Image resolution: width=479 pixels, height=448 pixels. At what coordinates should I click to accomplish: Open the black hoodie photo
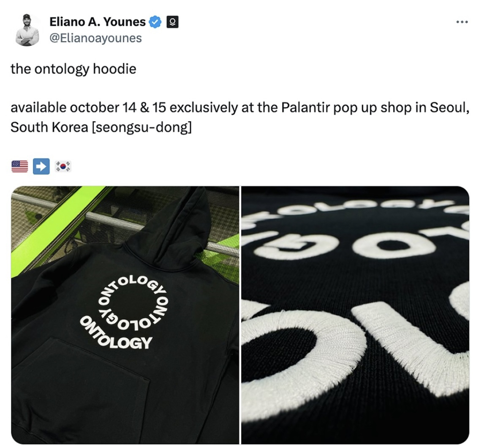(125, 315)
